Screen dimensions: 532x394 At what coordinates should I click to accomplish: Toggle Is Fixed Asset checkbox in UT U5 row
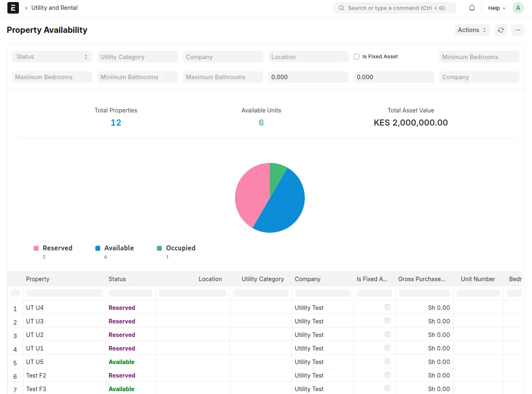[x=387, y=361]
